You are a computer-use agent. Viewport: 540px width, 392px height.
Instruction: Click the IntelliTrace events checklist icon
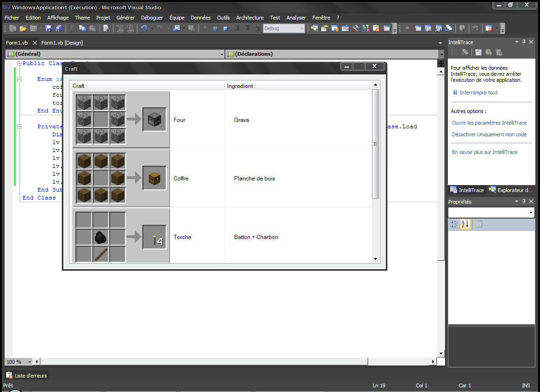(x=479, y=52)
